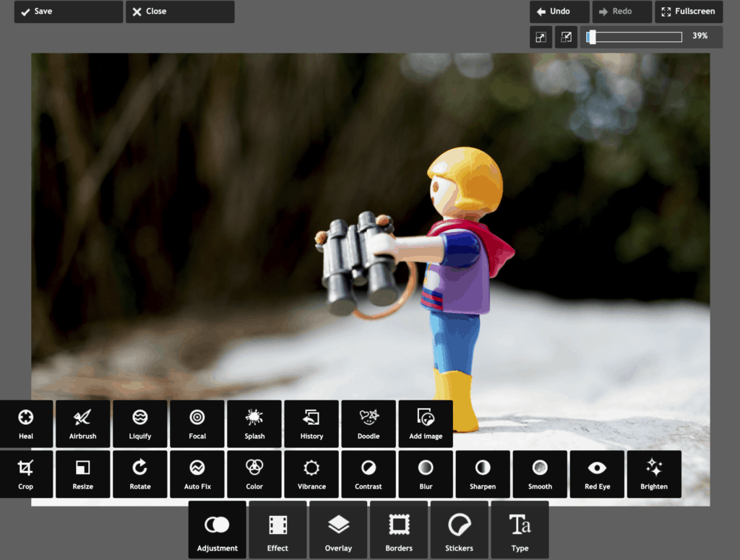Select the Splash tool
This screenshot has height=560, width=740.
click(x=254, y=423)
